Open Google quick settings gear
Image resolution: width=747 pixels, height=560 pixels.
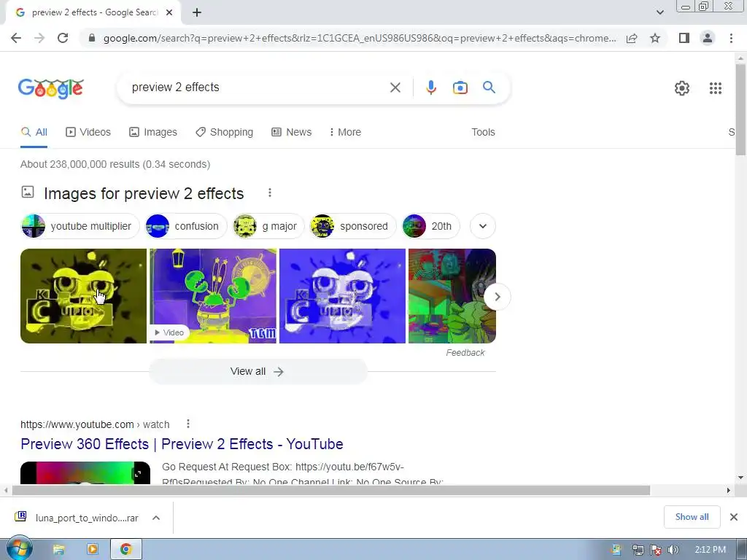click(x=682, y=88)
